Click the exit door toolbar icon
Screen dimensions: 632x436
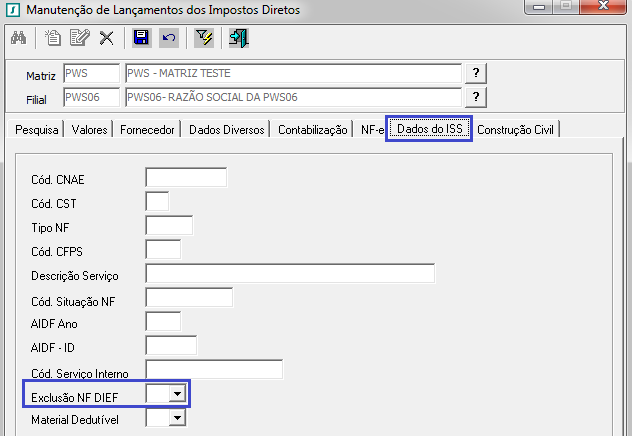pyautogui.click(x=239, y=38)
